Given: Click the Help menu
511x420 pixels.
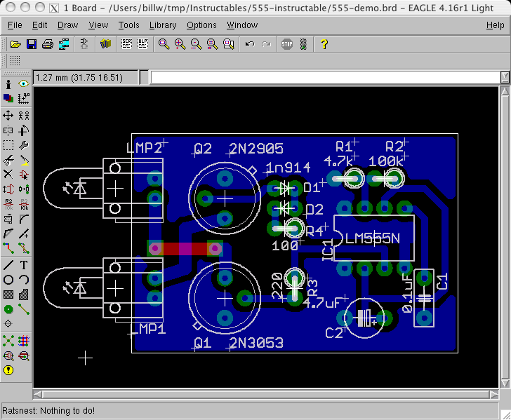Looking at the screenshot, I should pos(495,25).
